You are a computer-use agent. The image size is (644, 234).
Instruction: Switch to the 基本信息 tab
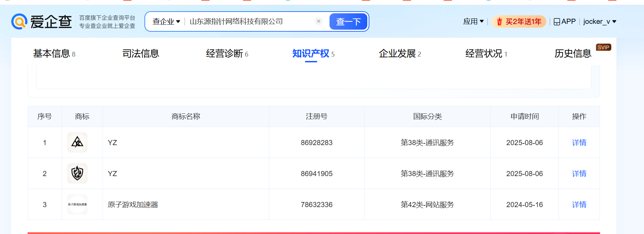[x=54, y=53]
